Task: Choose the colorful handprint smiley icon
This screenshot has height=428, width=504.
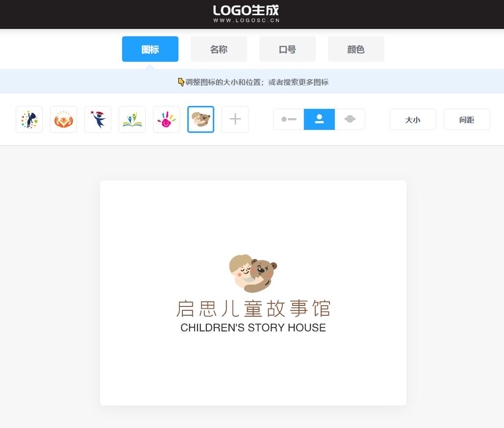Action: pyautogui.click(x=167, y=119)
